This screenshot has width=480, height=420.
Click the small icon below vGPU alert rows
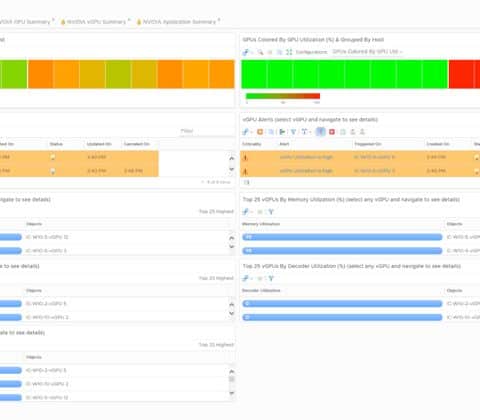click(247, 182)
